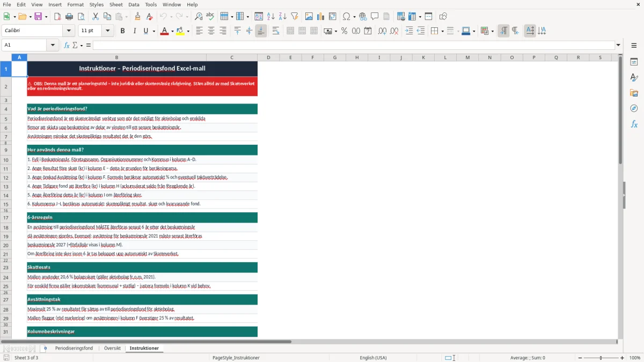This screenshot has height=362, width=644.
Task: Switch to the Periodiseringsfond sheet tab
Action: coord(74,349)
